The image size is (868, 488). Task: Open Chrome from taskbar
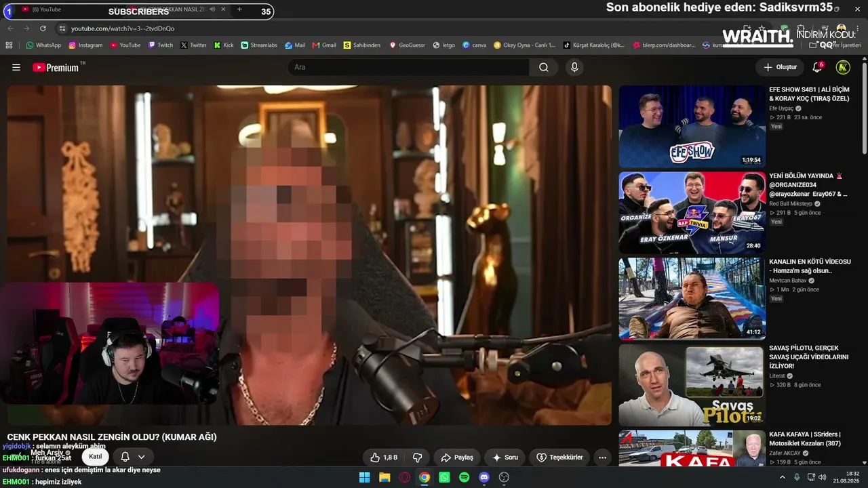click(x=425, y=477)
